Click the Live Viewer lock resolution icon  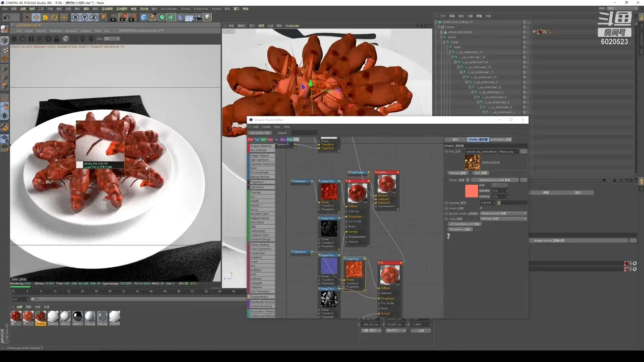click(57, 39)
